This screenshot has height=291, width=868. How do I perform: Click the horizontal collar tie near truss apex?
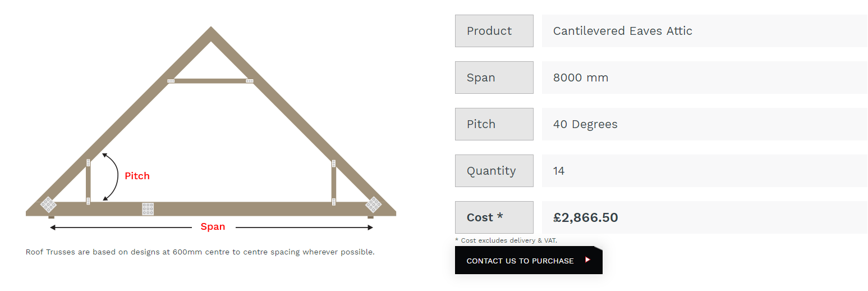(x=210, y=81)
